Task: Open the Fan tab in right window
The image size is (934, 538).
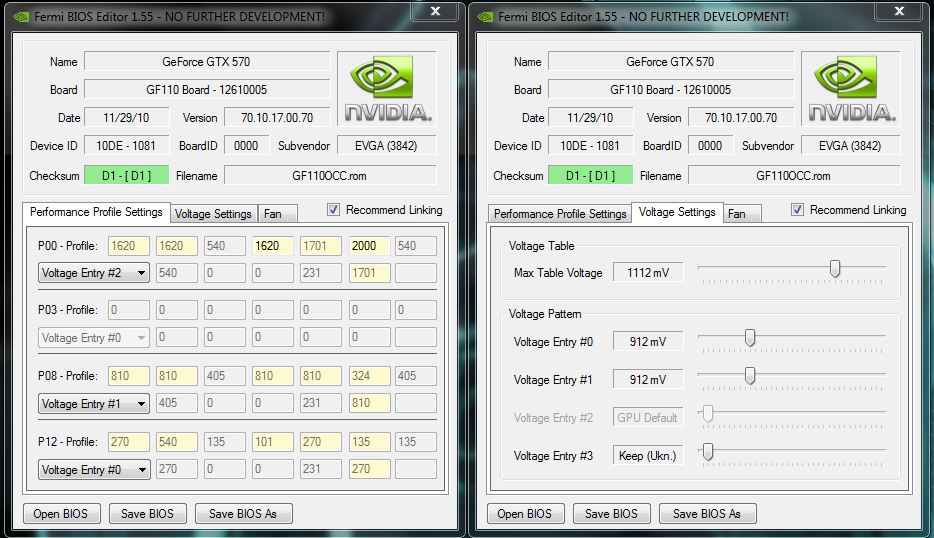Action: [x=742, y=214]
